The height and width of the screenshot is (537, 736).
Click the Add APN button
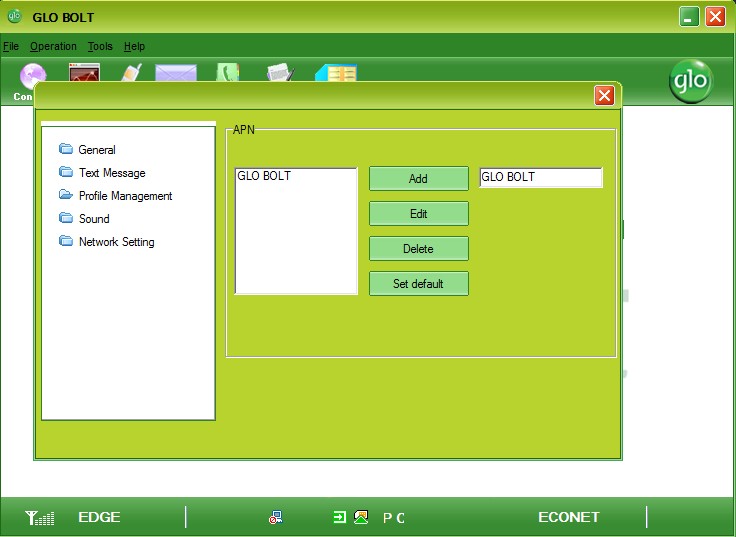click(x=418, y=179)
